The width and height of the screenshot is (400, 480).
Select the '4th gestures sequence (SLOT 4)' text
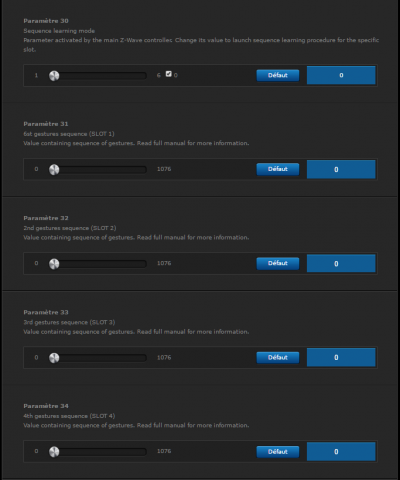[x=69, y=416]
